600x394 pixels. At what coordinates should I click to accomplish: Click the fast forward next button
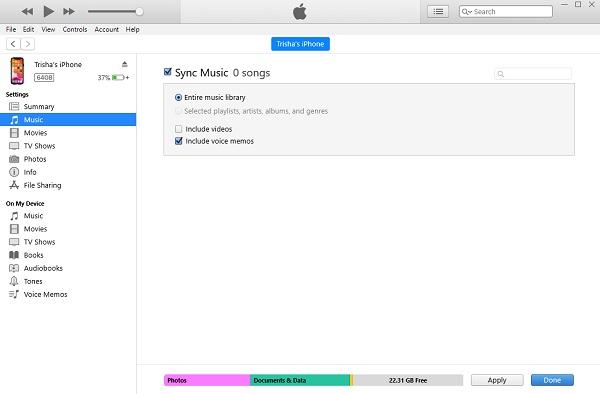(x=69, y=11)
